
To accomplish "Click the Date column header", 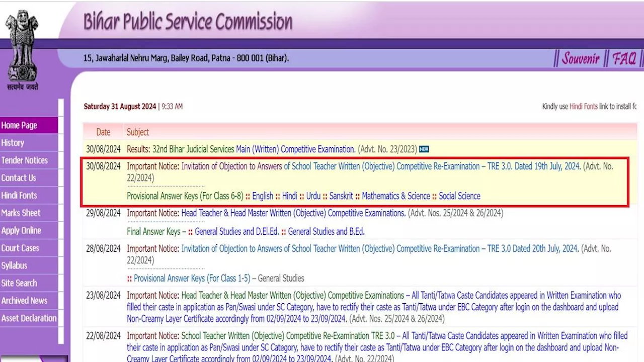I will (x=103, y=132).
